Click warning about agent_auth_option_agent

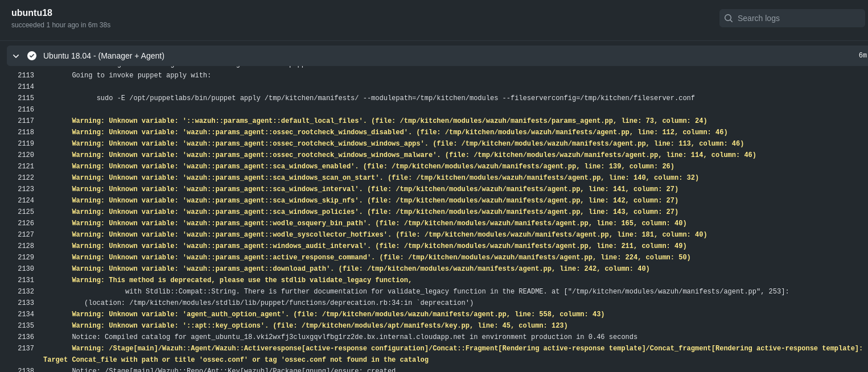pyautogui.click(x=338, y=315)
